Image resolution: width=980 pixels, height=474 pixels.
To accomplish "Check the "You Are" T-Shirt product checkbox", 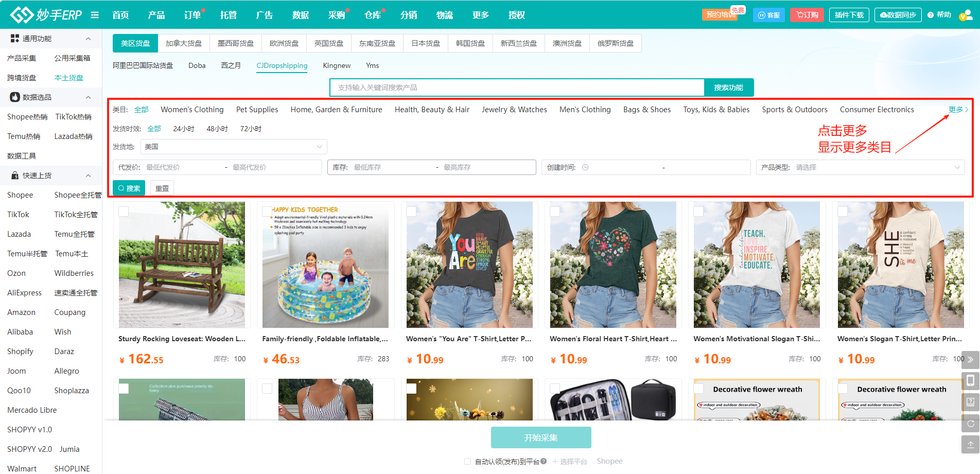I will coord(411,212).
